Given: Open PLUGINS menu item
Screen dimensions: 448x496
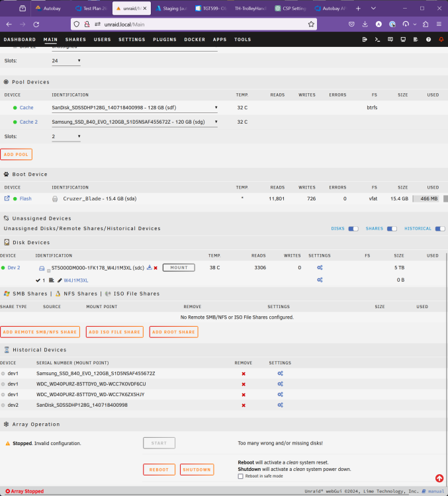Looking at the screenshot, I should [165, 40].
